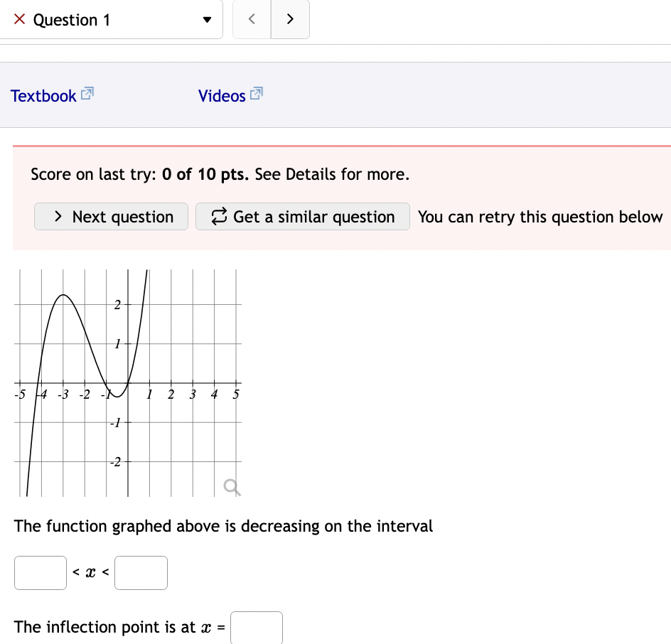Viewport: 671px width, 644px height.
Task: Click the arrow icon inside Next question button
Action: 58,217
